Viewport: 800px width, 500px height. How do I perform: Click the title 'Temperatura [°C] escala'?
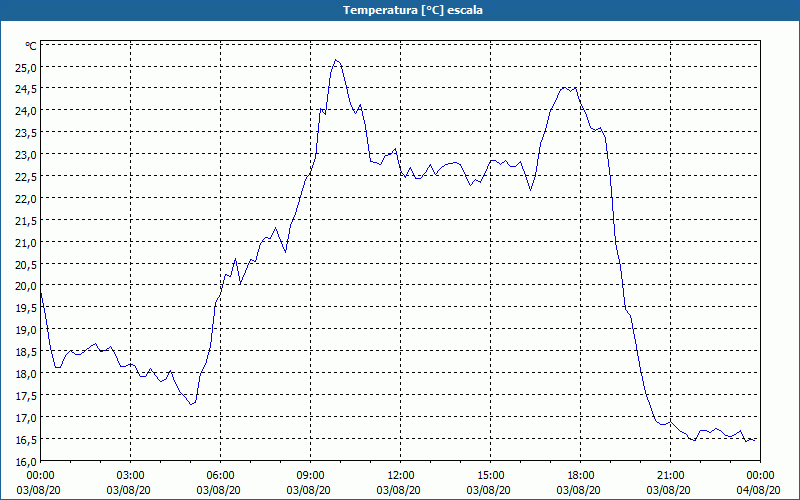[x=413, y=10]
